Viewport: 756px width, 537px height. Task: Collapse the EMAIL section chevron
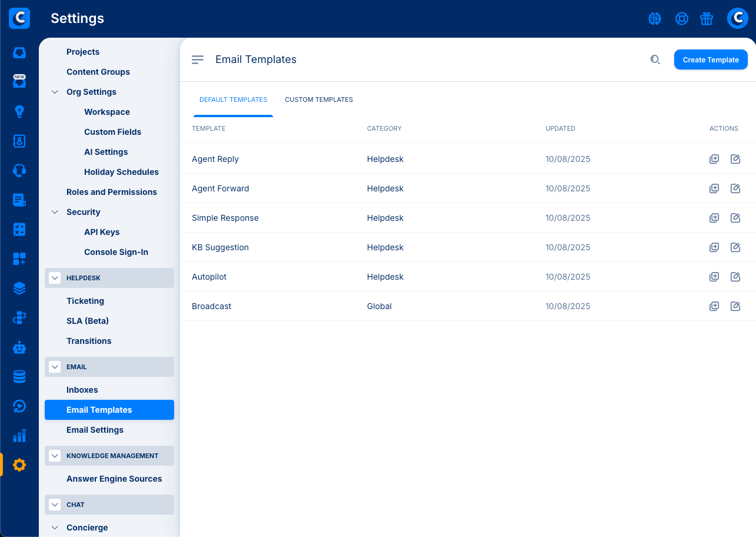point(55,367)
